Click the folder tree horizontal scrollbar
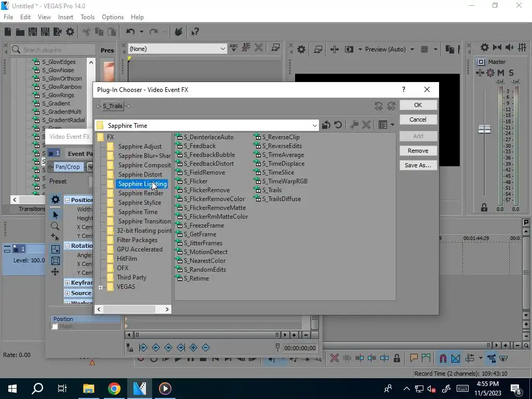 (x=133, y=310)
